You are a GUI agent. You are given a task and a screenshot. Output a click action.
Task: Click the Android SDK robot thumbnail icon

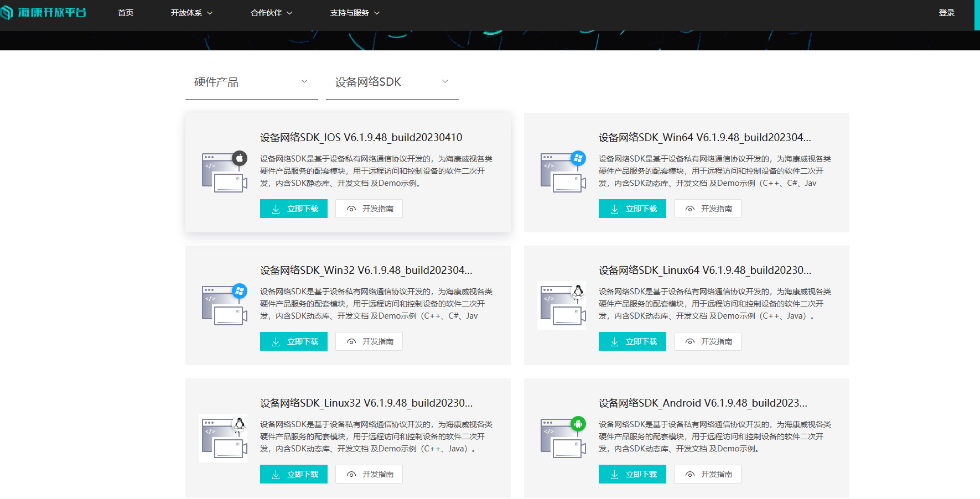coord(563,437)
